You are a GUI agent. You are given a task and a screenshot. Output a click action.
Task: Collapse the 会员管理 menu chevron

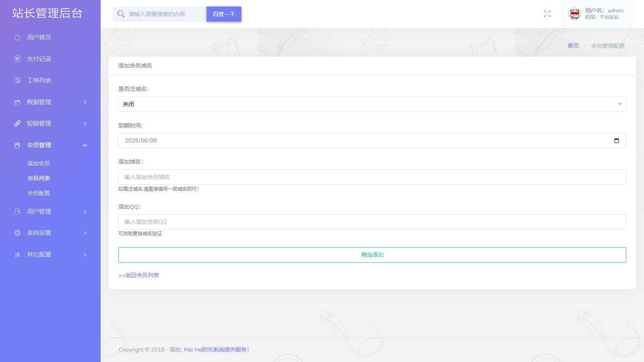click(x=85, y=145)
